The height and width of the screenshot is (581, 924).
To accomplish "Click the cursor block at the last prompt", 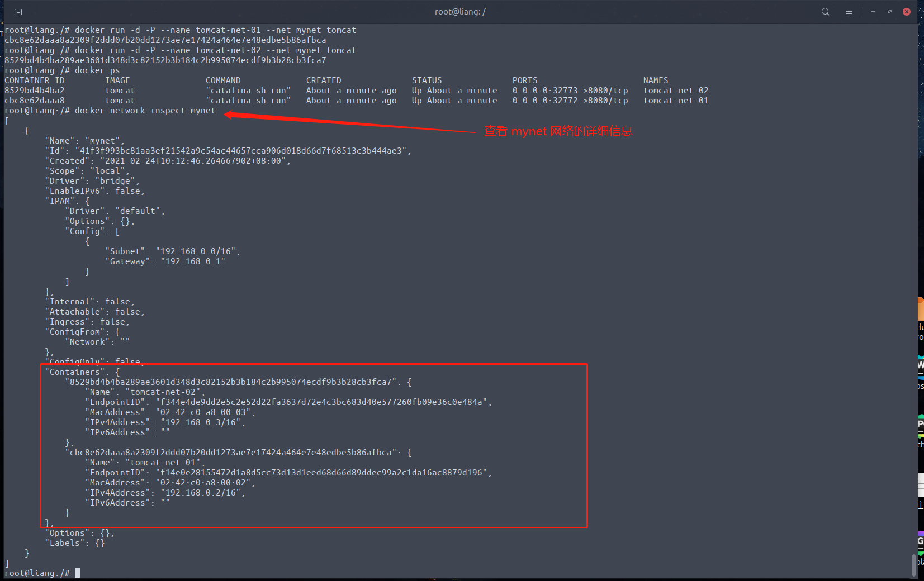I will pyautogui.click(x=78, y=573).
